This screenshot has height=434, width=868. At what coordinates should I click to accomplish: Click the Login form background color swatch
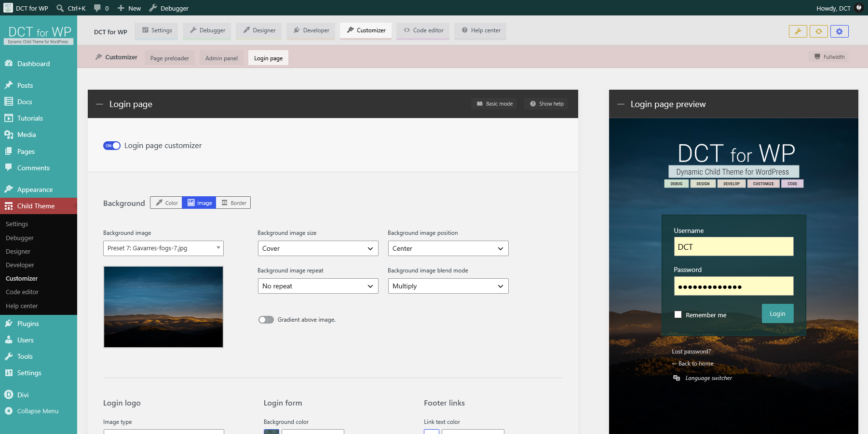point(271,432)
